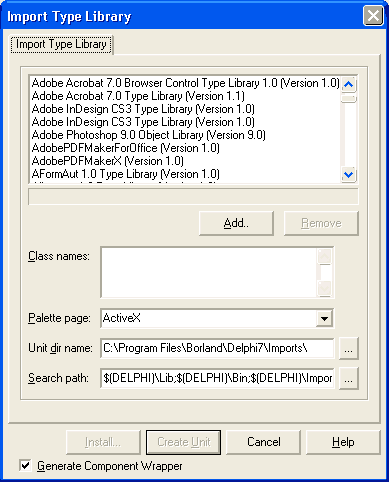Click the Create Unit button
The width and height of the screenshot is (389, 482).
[184, 442]
